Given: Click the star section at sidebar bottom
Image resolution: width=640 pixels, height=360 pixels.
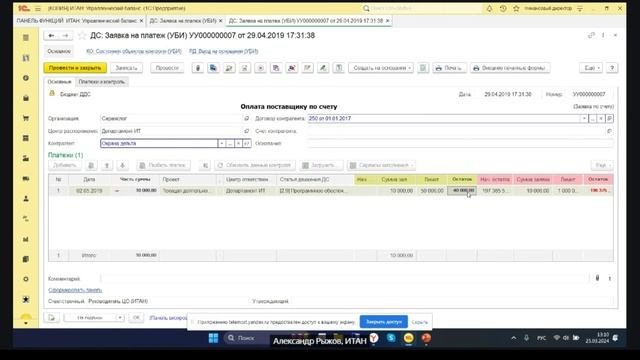Looking at the screenshot, I should 26,299.
